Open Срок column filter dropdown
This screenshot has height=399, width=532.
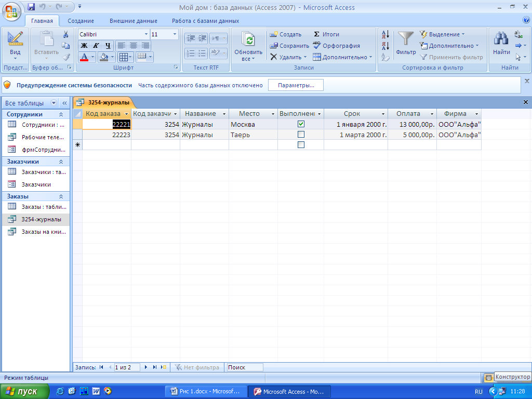click(x=383, y=114)
